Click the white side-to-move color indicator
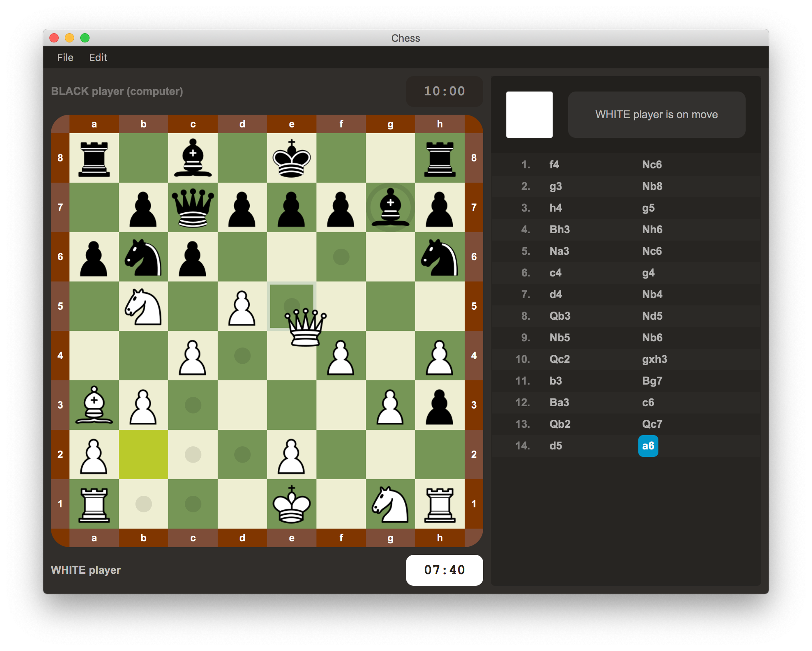Viewport: 812px width, 651px height. click(x=529, y=114)
